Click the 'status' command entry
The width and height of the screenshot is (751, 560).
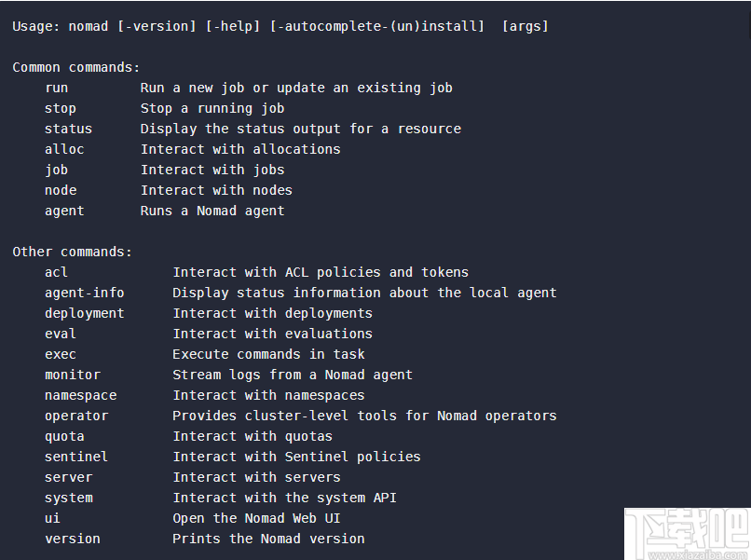click(x=68, y=129)
